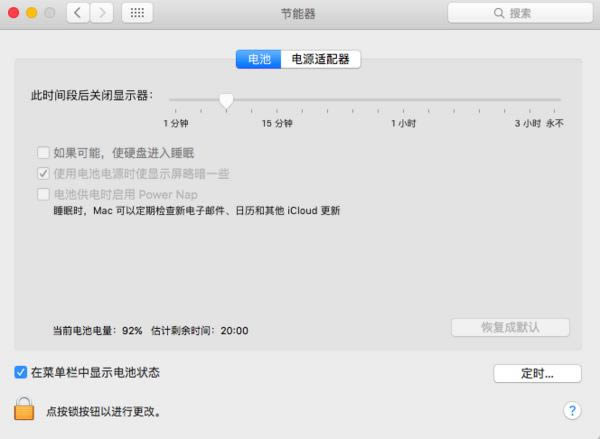This screenshot has width=600, height=439.
Task: Show all preferences via grid icon
Action: [137, 13]
